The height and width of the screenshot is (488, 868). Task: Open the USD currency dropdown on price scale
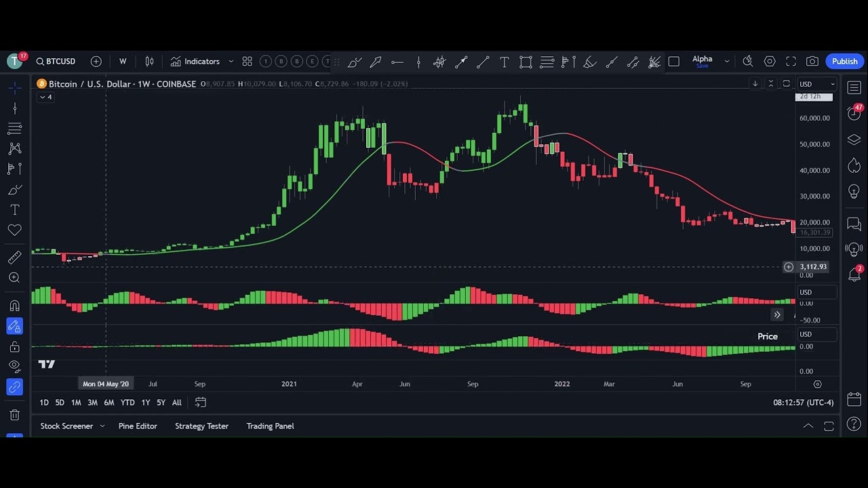[816, 84]
